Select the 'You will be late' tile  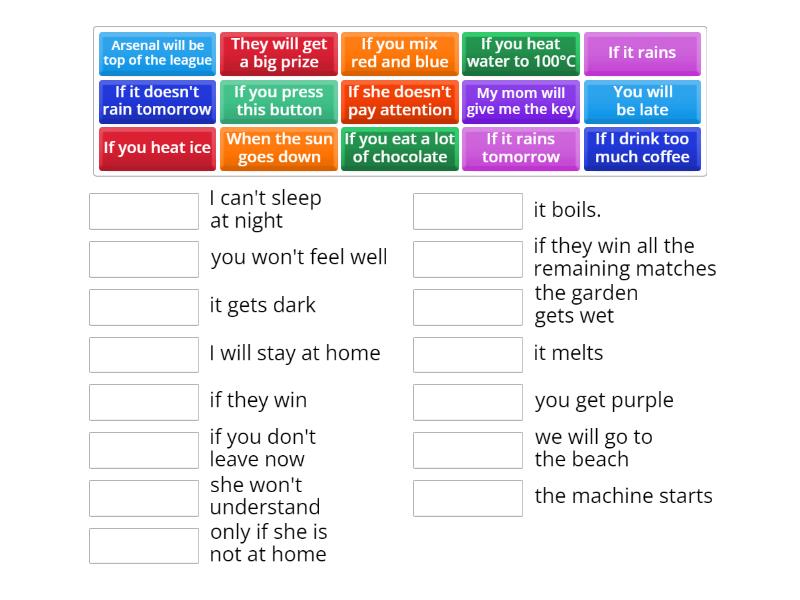[642, 101]
